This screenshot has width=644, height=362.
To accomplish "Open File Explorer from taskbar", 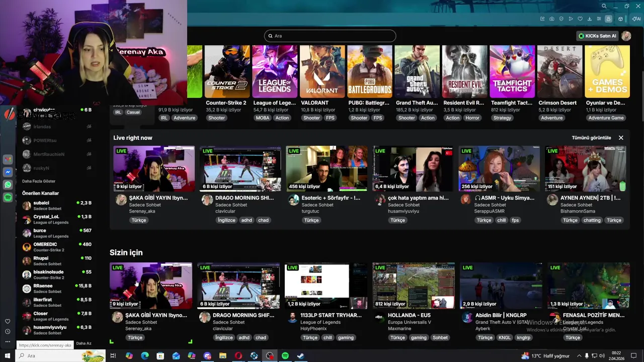I will tap(223, 356).
